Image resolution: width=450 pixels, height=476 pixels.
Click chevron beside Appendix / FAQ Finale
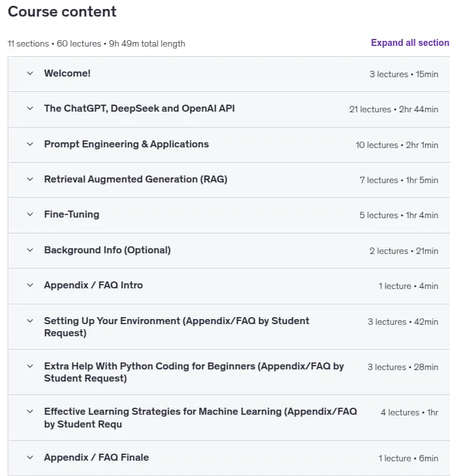30,457
